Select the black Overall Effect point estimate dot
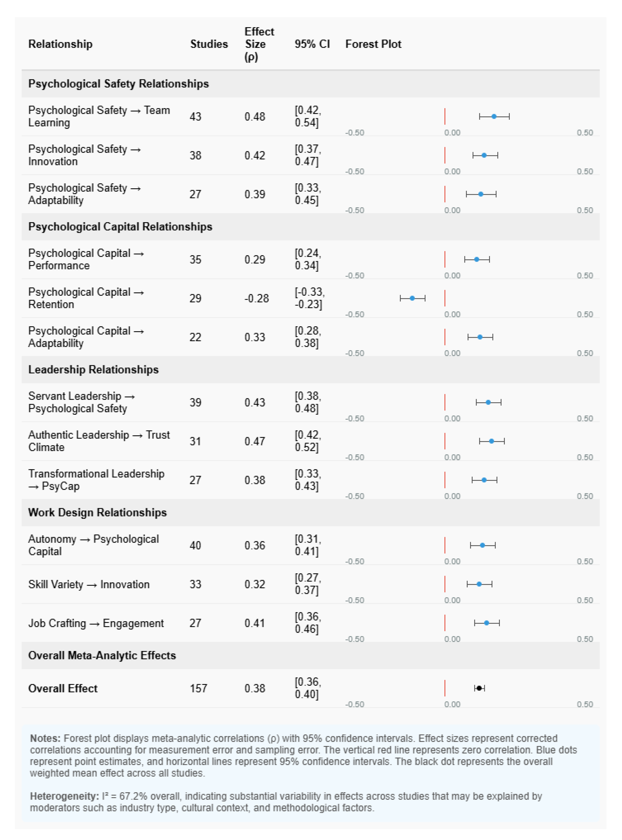The width and height of the screenshot is (622, 840). point(479,688)
